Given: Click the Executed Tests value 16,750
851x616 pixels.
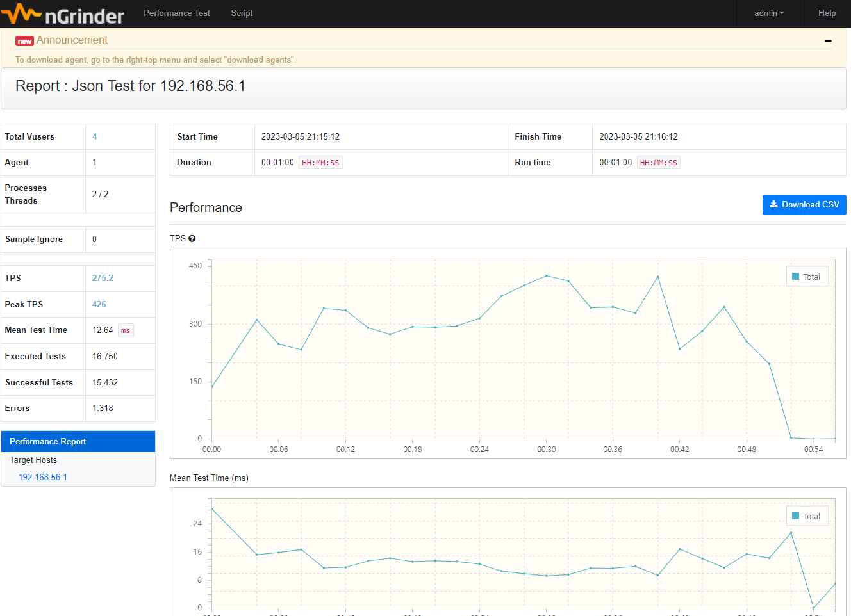Looking at the screenshot, I should [105, 357].
